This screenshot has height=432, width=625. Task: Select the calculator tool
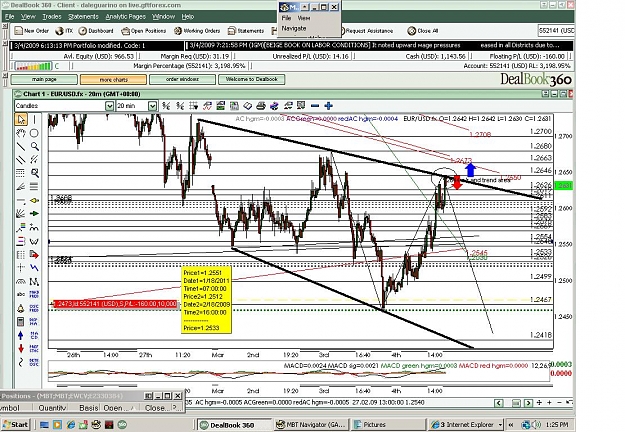coord(21,322)
